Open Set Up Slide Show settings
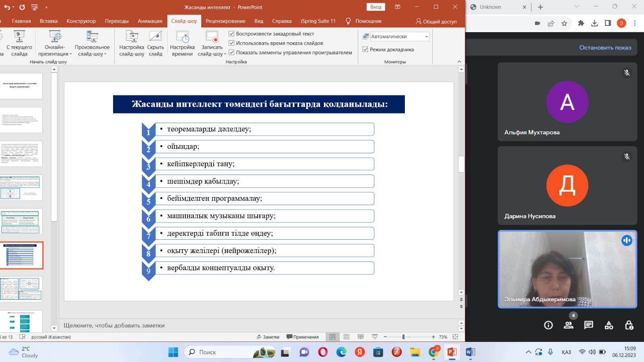The height and width of the screenshot is (362, 644). coord(132,43)
